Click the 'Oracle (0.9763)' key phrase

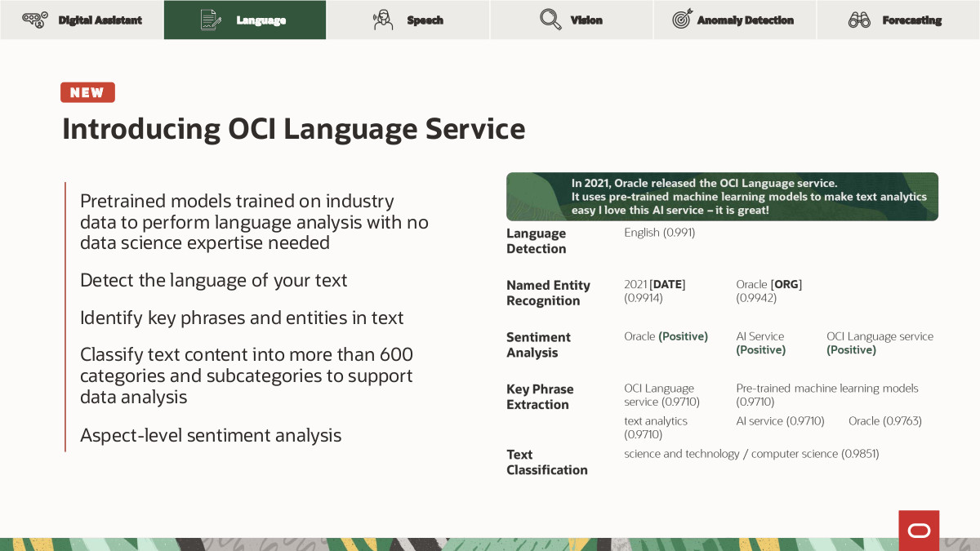885,421
